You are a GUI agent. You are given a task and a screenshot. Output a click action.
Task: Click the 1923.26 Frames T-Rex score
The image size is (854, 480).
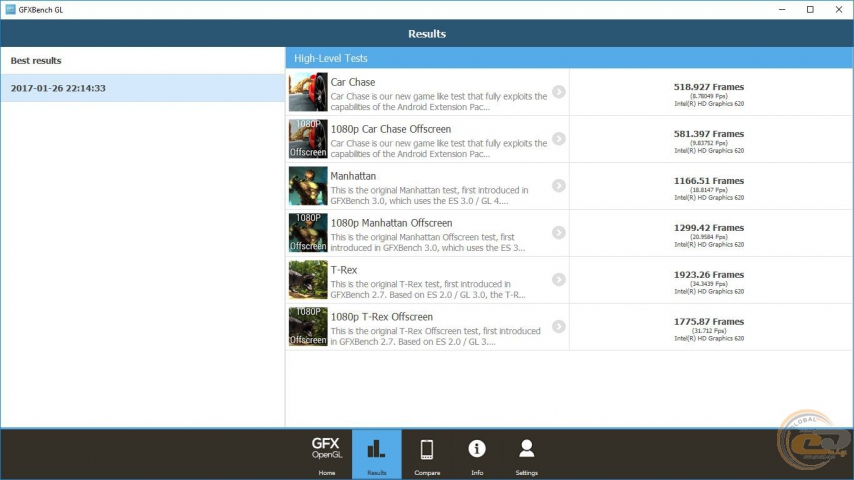(709, 275)
